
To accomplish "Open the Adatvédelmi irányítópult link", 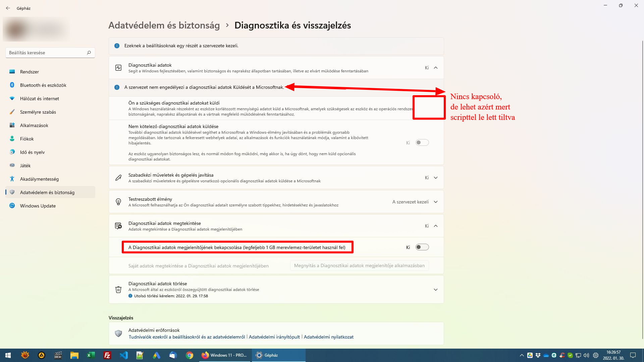I will click(274, 337).
